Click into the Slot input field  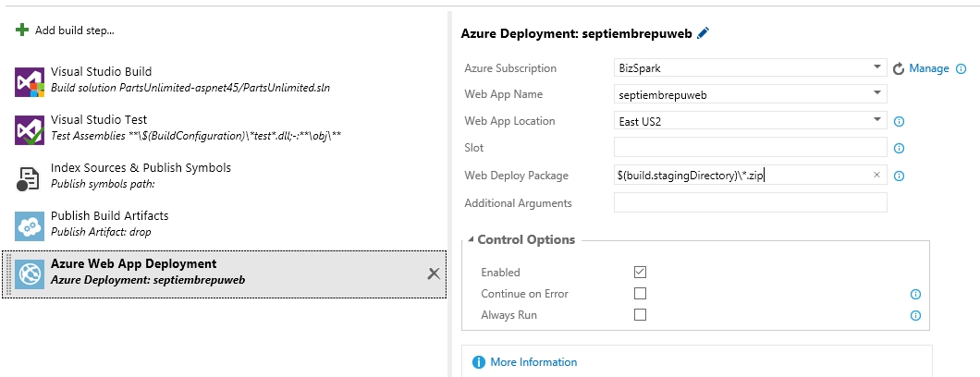click(750, 147)
